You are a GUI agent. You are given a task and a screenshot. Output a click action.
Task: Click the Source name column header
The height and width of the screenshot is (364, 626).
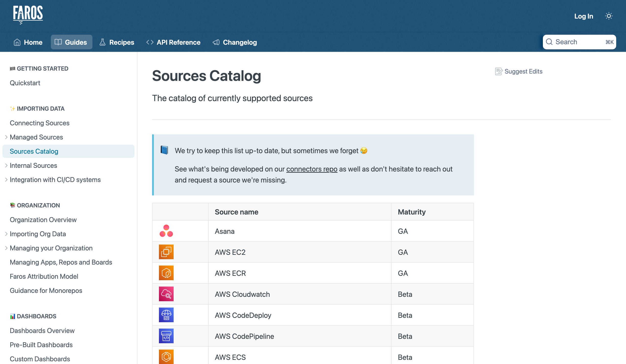(x=300, y=212)
